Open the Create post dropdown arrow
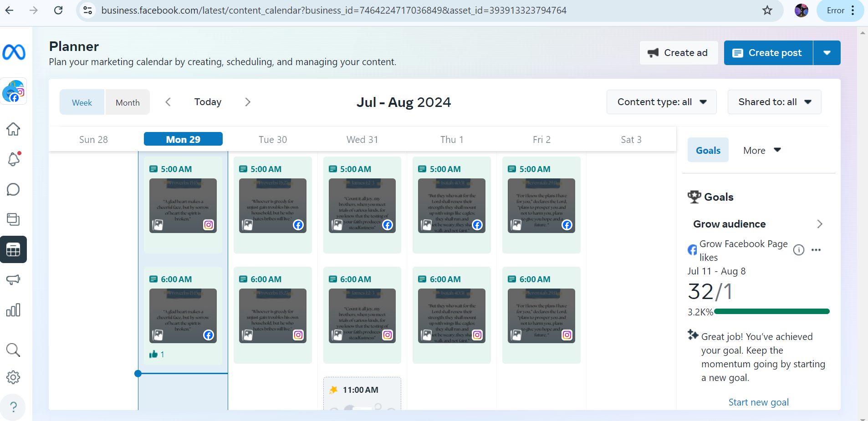 [x=827, y=53]
